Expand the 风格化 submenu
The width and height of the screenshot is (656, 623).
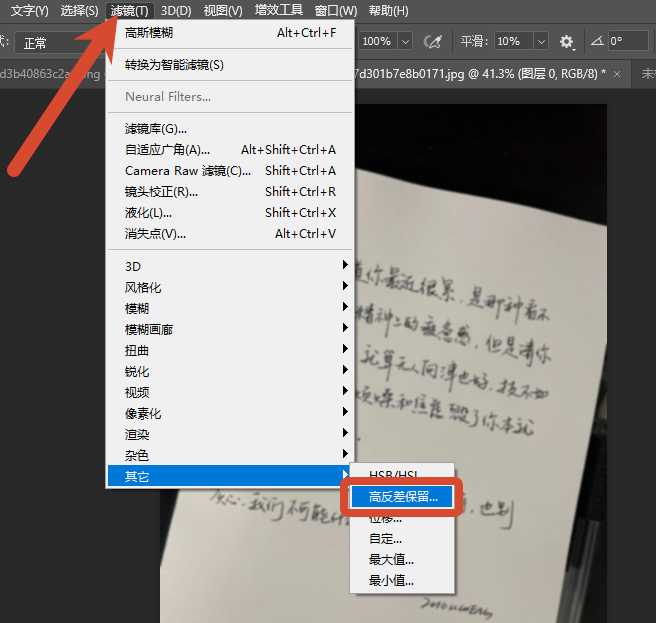click(230, 287)
